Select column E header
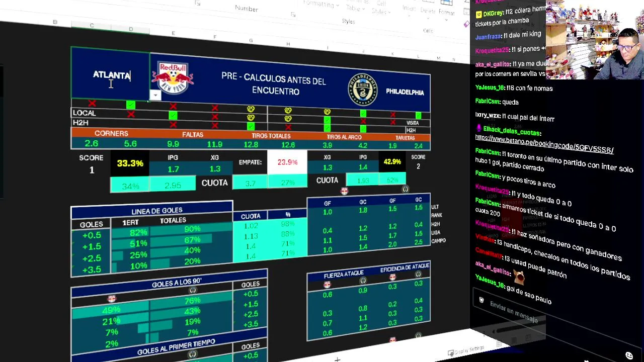 click(173, 33)
